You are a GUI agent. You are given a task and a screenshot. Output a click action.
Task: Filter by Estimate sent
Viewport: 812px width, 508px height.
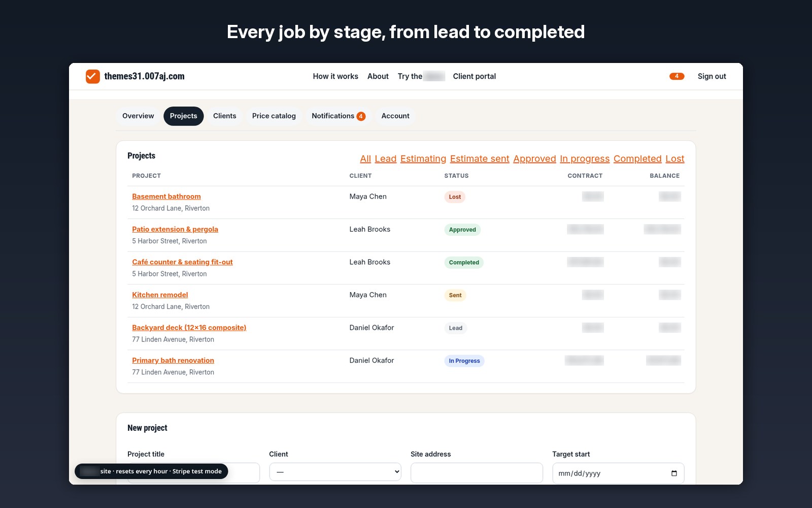(480, 158)
